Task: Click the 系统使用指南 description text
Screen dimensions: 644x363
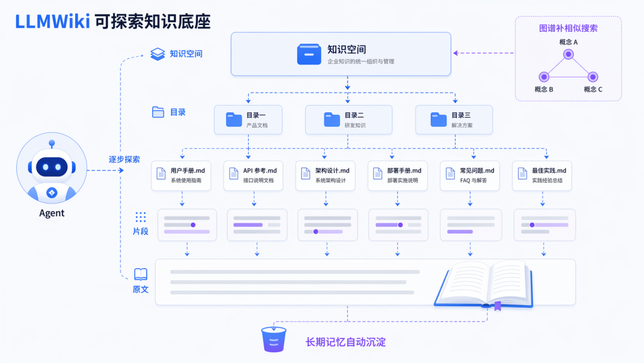Action: (x=186, y=180)
